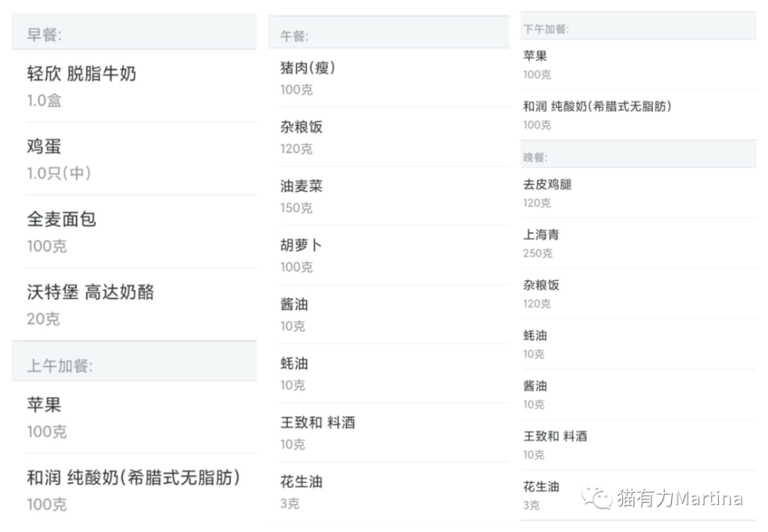Tap 花生油 in the 晚餐 list
768x532 pixels.
638,495
